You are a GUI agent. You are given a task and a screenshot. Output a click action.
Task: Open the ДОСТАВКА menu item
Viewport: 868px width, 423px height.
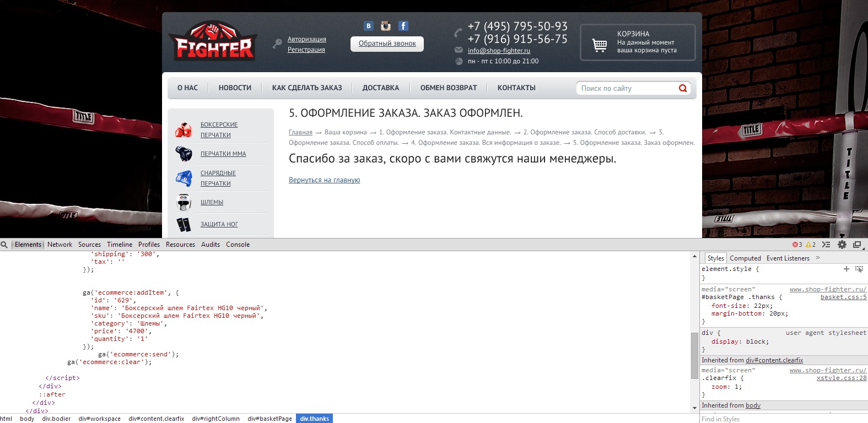coord(381,88)
